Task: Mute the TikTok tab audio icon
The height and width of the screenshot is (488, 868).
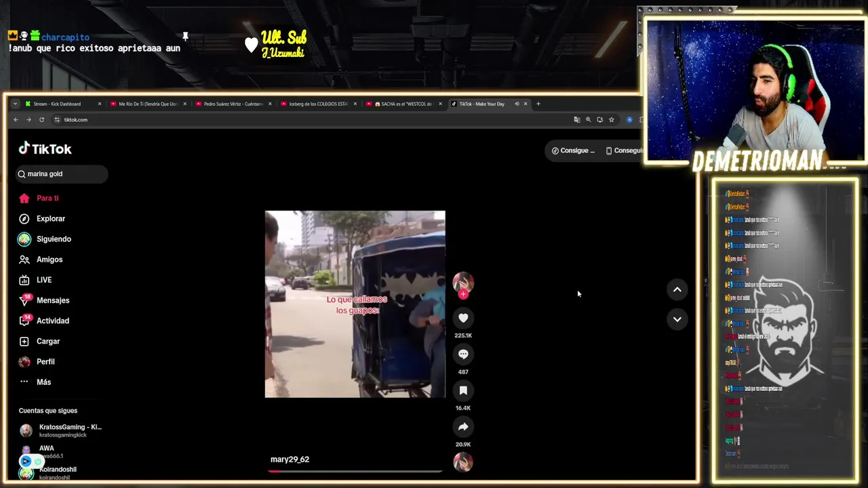Action: pos(517,104)
